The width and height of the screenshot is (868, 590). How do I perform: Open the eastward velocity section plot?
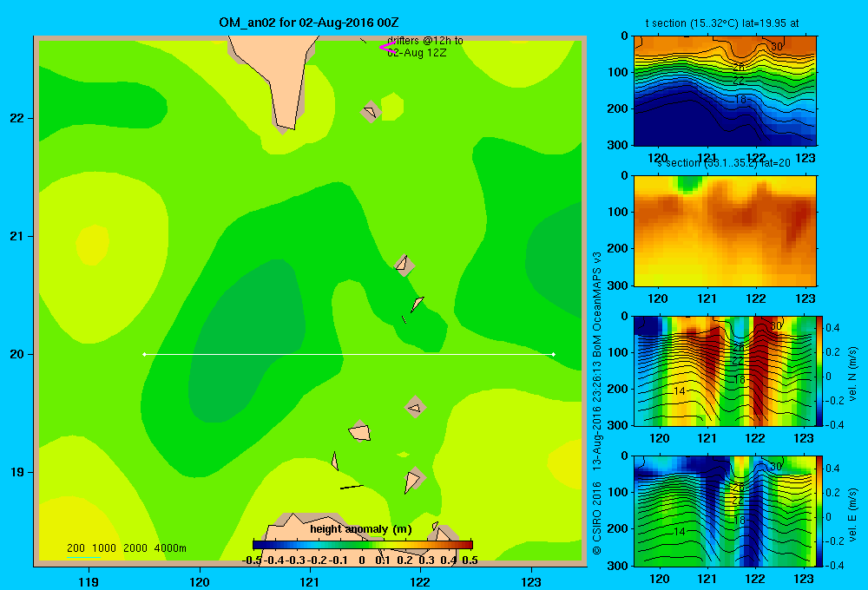725,510
